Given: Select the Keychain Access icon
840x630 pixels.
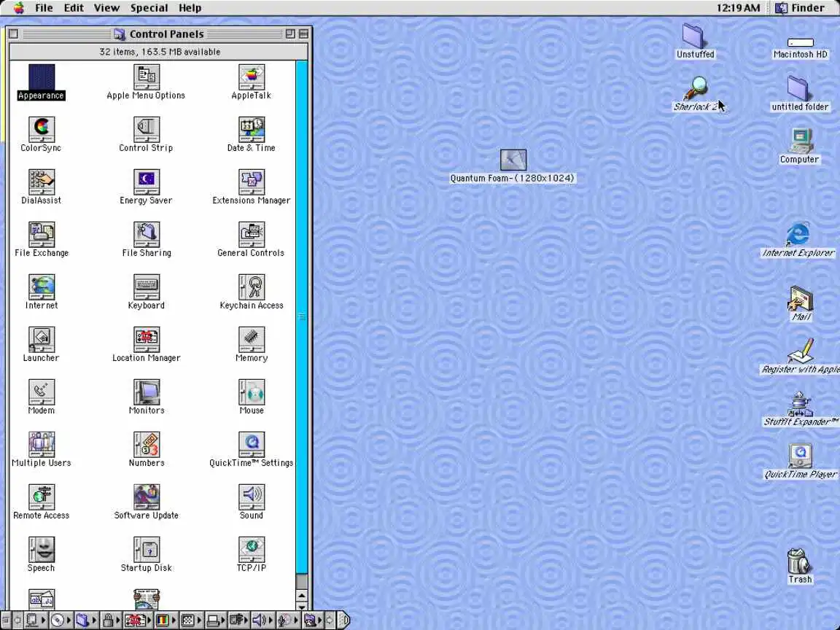Looking at the screenshot, I should point(252,287).
